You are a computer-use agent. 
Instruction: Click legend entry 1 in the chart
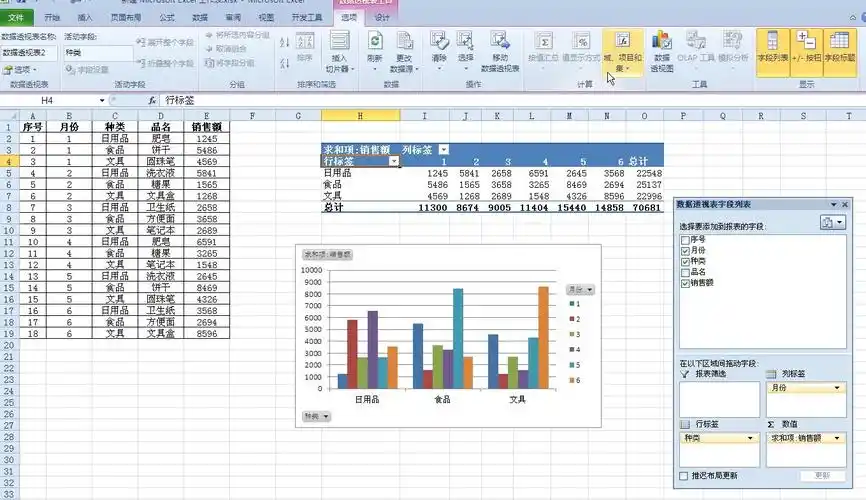(575, 304)
